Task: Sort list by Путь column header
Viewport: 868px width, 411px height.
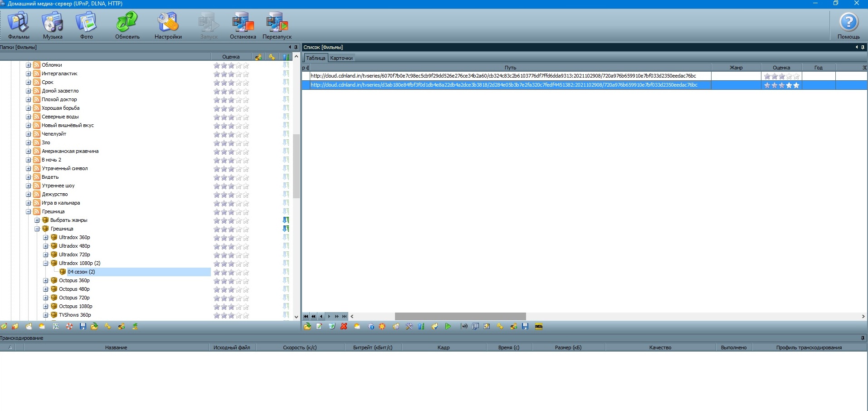Action: click(x=510, y=68)
